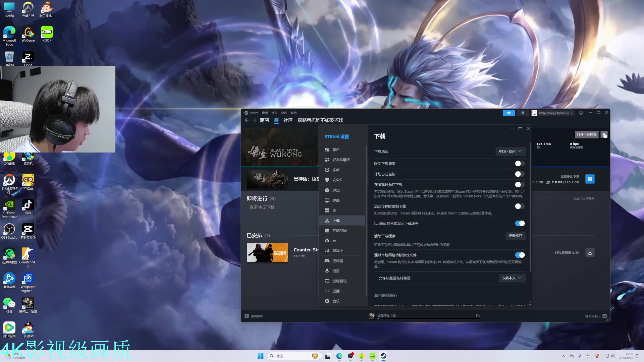Click the 清除缓存 button
The height and width of the screenshot is (362, 644).
(x=516, y=236)
